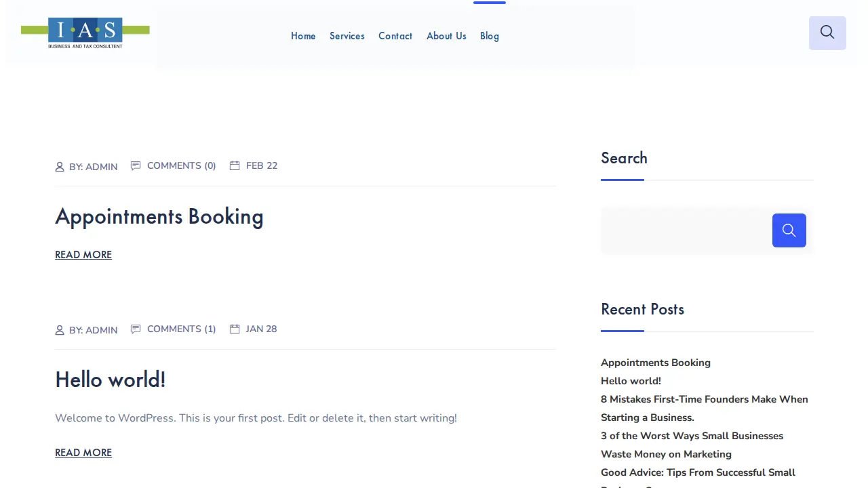The image size is (868, 488).
Task: Click the blue sidebar search submit button
Action: (x=789, y=230)
